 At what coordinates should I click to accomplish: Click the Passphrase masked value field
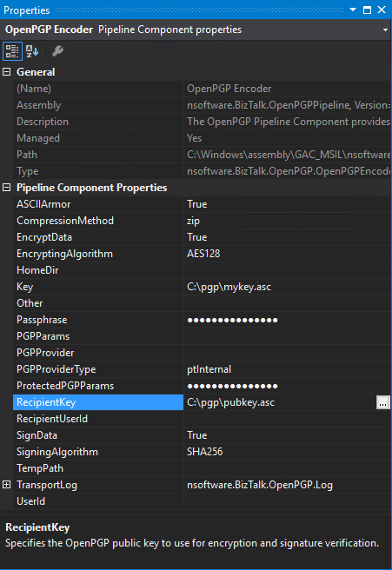(x=288, y=320)
